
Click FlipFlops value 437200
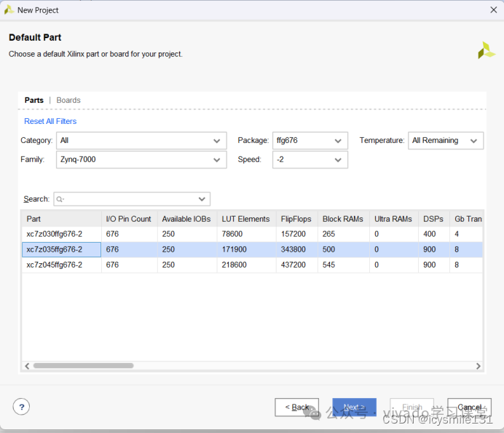tap(293, 265)
